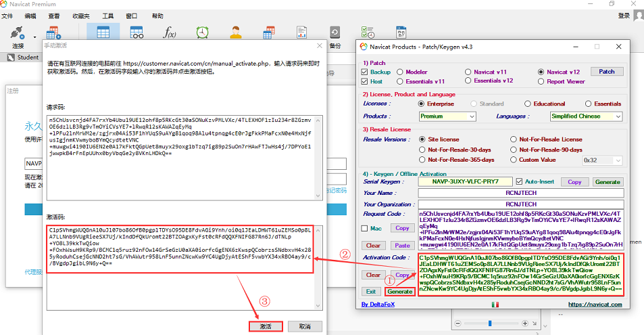This screenshot has height=335, width=644.
Task: Select the Navicat v11 radio option
Action: 468,72
